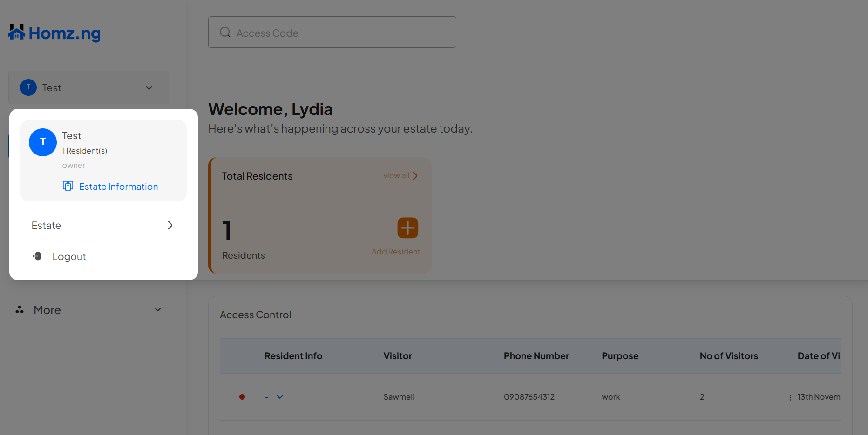Toggle the Test account avatar in the top sidebar

(x=28, y=87)
